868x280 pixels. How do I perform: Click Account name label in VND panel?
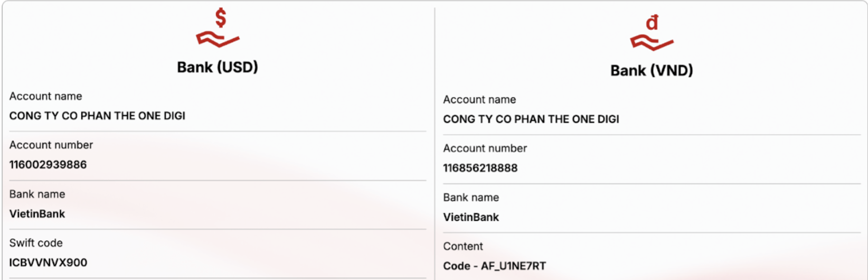point(479,100)
